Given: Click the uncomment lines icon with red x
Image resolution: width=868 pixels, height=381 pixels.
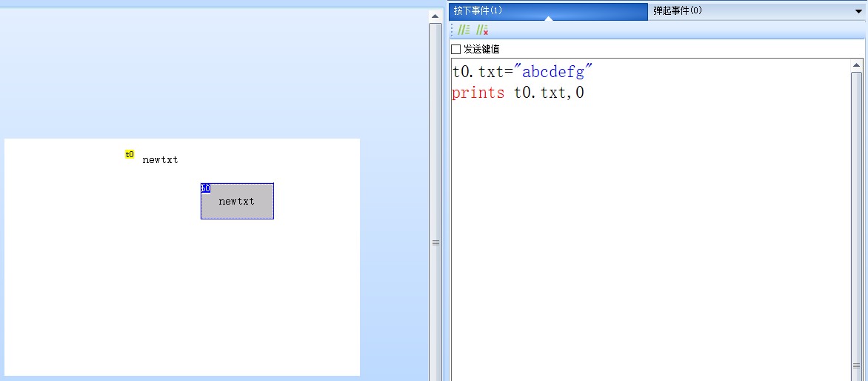Looking at the screenshot, I should click(481, 30).
